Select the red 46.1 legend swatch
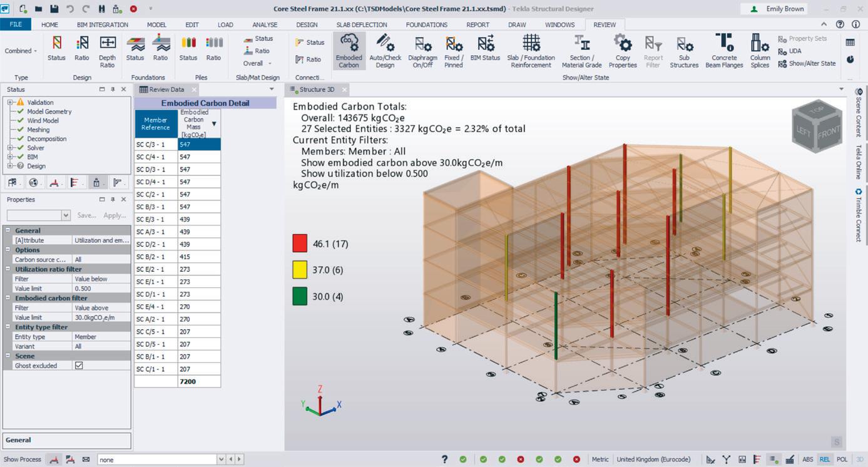Image resolution: width=868 pixels, height=467 pixels. click(300, 243)
